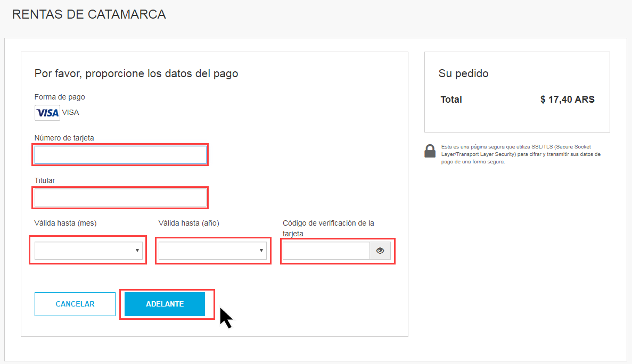Screen dimensions: 632x364
Task: Click the Código de verificación de la tarjeta label
Action: pos(328,228)
